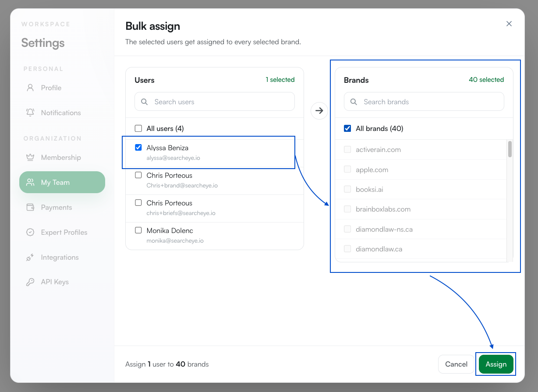538x392 pixels.
Task: Click the Integrations plug icon
Action: (30, 257)
